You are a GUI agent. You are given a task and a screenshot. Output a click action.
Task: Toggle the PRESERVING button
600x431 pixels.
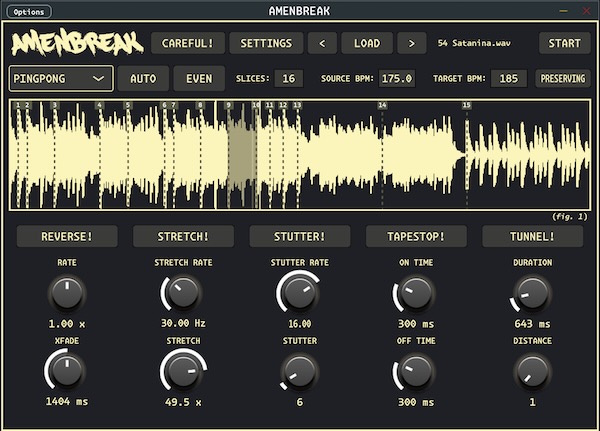click(x=563, y=78)
